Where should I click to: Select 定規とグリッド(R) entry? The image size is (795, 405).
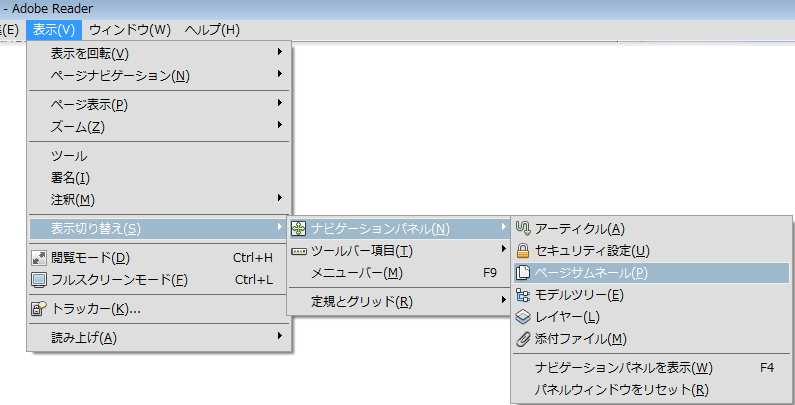(x=400, y=302)
